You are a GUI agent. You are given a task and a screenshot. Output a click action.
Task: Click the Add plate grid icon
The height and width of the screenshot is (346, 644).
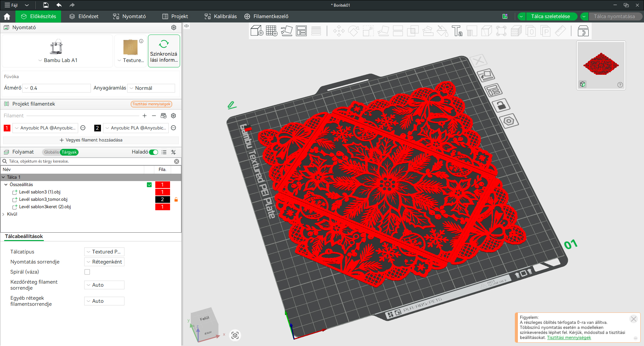coord(272,31)
